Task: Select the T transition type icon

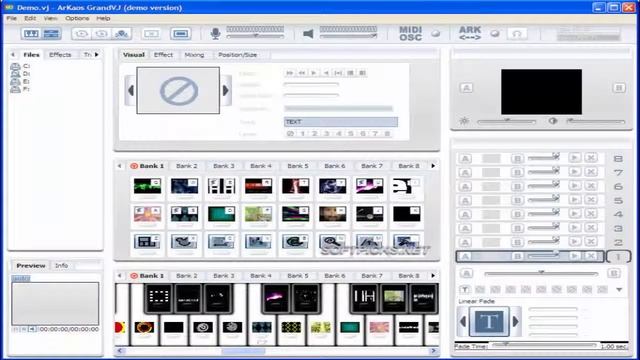Action: (x=464, y=289)
